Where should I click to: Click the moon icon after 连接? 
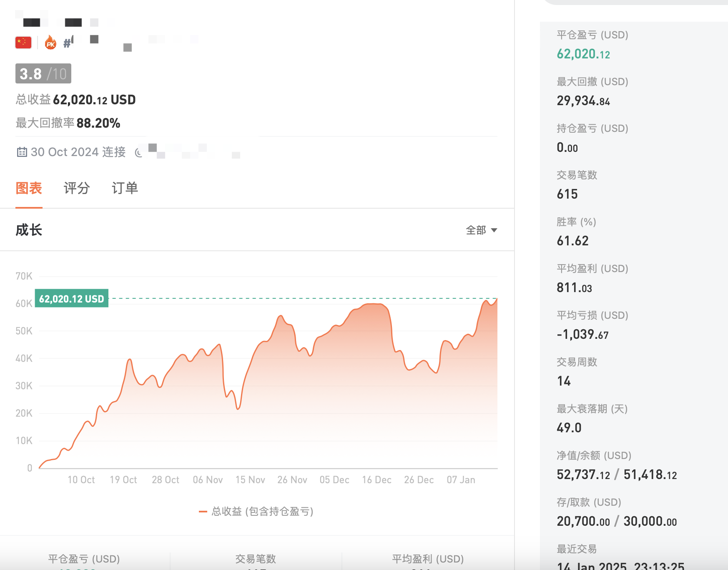coord(138,153)
